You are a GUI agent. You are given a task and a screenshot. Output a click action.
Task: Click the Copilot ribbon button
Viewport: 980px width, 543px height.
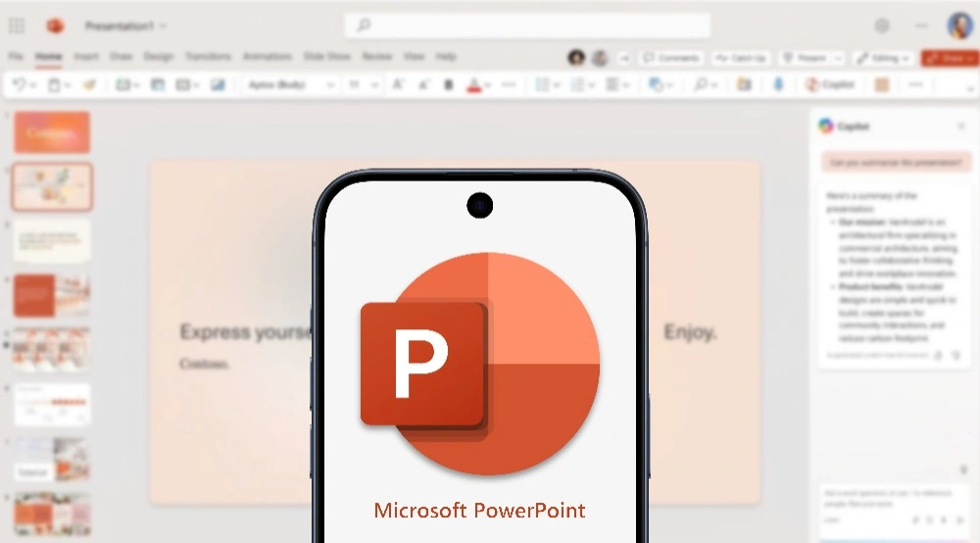(x=830, y=84)
